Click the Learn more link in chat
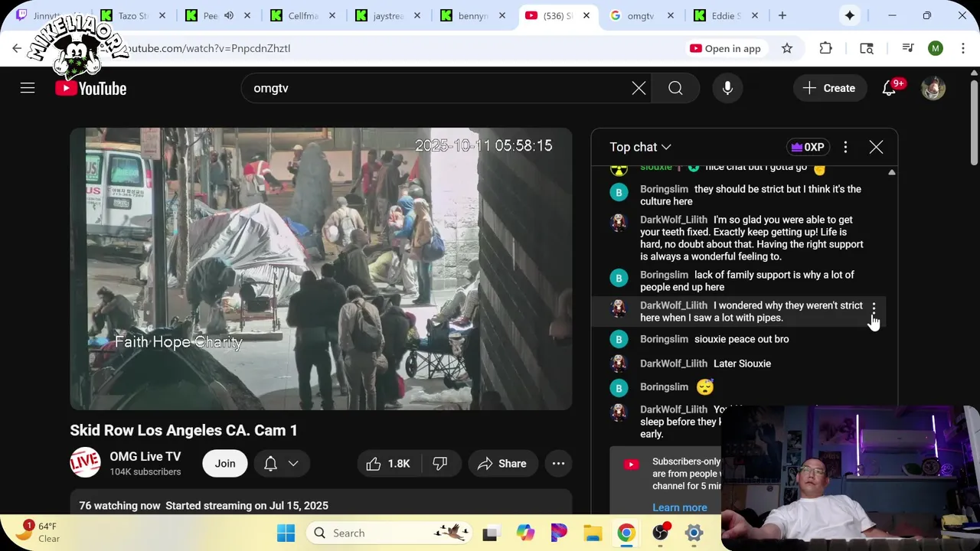The width and height of the screenshot is (980, 551). [x=680, y=507]
